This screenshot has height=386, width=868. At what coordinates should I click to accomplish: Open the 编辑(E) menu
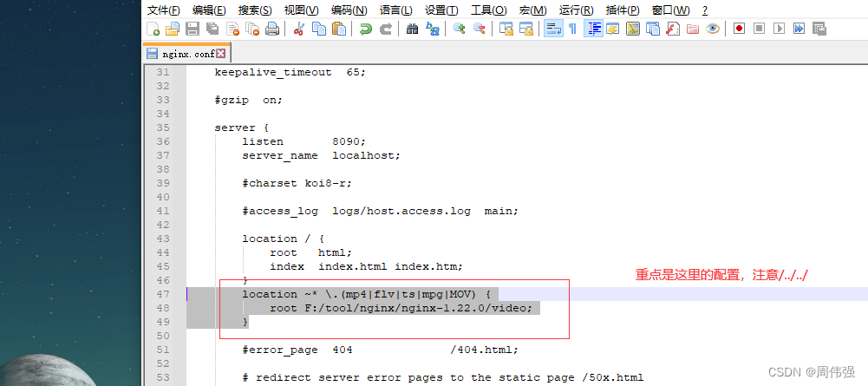pos(209,10)
